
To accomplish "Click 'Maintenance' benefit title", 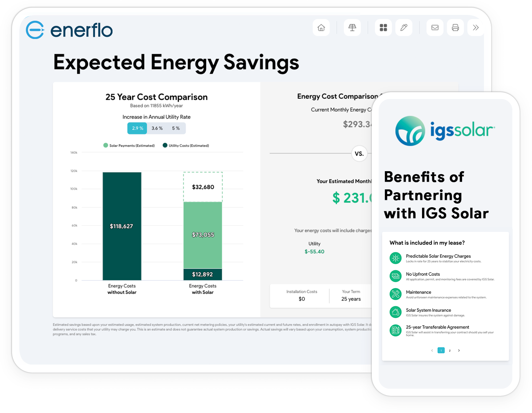I will coord(418,292).
